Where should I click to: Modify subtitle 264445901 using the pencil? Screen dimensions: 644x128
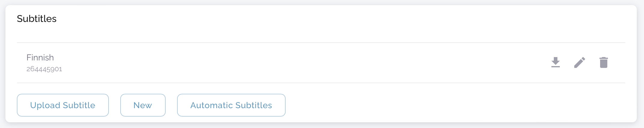coord(579,62)
